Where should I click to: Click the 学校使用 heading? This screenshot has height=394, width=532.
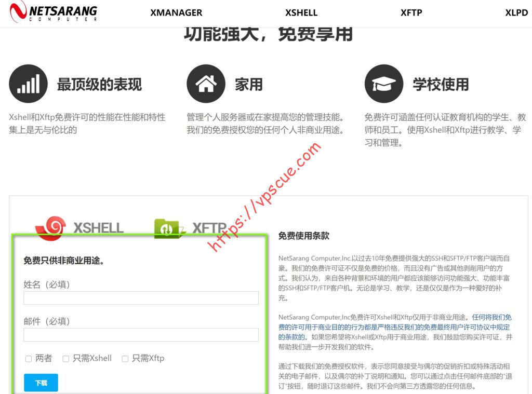[x=441, y=85]
